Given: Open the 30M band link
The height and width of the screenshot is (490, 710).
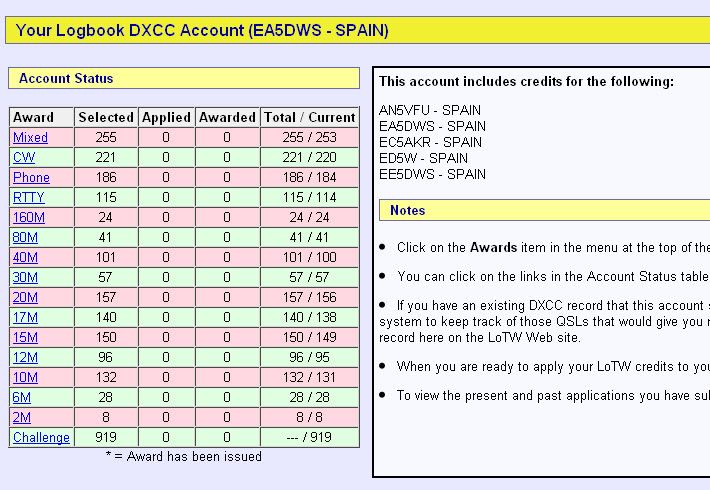Looking at the screenshot, I should tap(25, 277).
